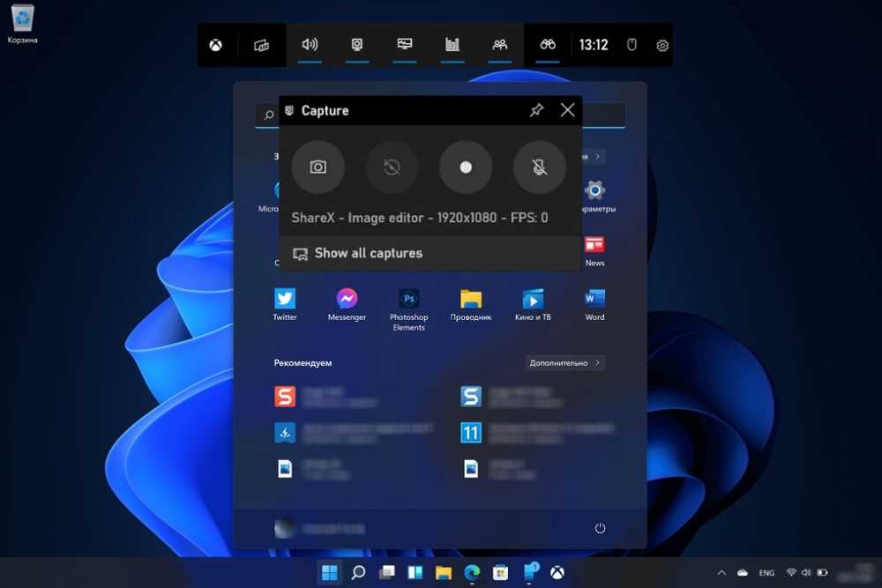Open Кино и ТВ app
This screenshot has width=882, height=588.
(x=533, y=305)
